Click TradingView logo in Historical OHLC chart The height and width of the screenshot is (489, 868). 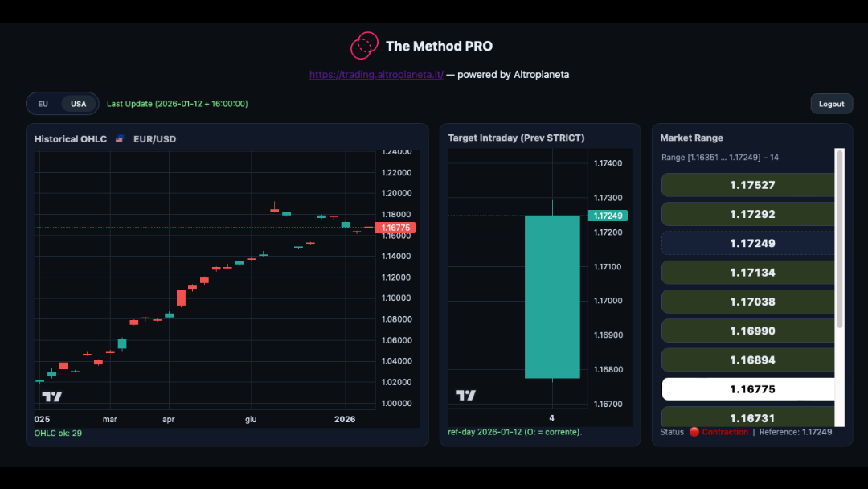[52, 396]
